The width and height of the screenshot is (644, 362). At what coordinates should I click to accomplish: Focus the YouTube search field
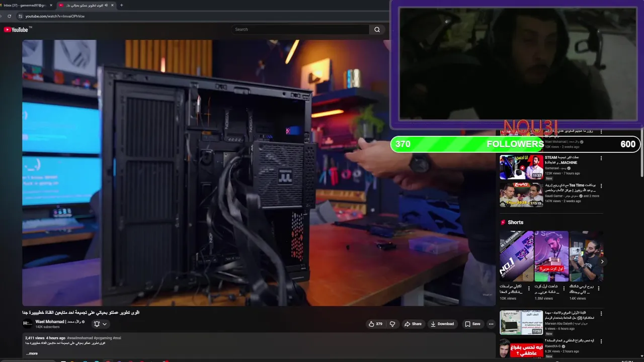click(x=301, y=30)
